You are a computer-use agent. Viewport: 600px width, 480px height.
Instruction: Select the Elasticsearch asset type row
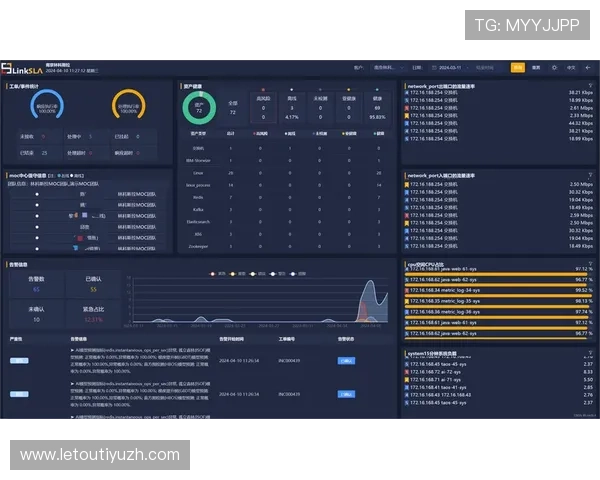pyautogui.click(x=196, y=221)
